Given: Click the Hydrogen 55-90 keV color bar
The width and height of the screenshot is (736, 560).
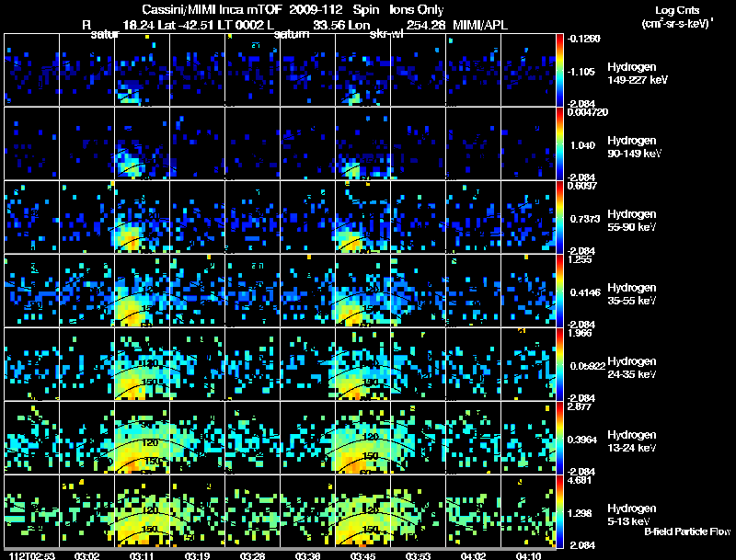Looking at the screenshot, I should (x=559, y=218).
